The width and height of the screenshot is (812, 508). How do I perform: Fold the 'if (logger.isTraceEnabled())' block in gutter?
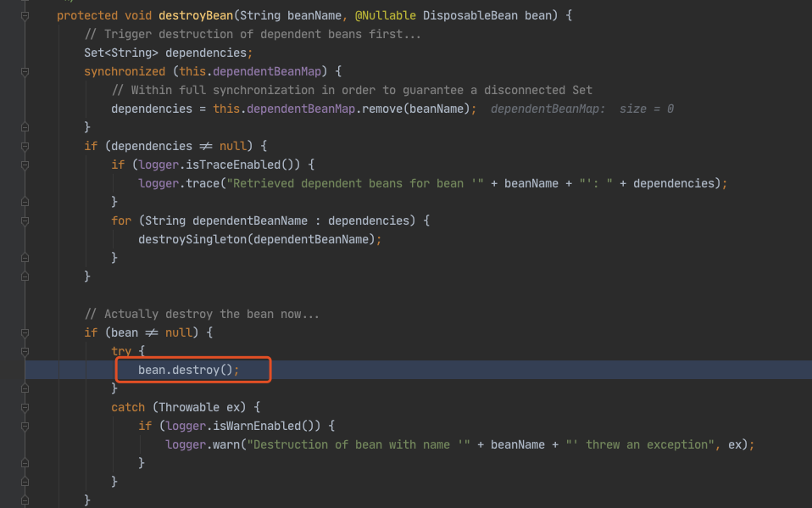pos(25,165)
